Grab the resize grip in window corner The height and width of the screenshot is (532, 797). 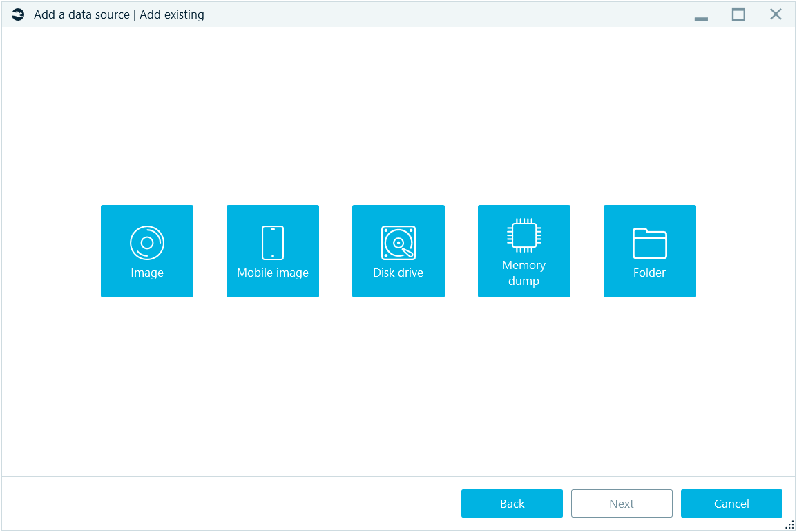[789, 525]
